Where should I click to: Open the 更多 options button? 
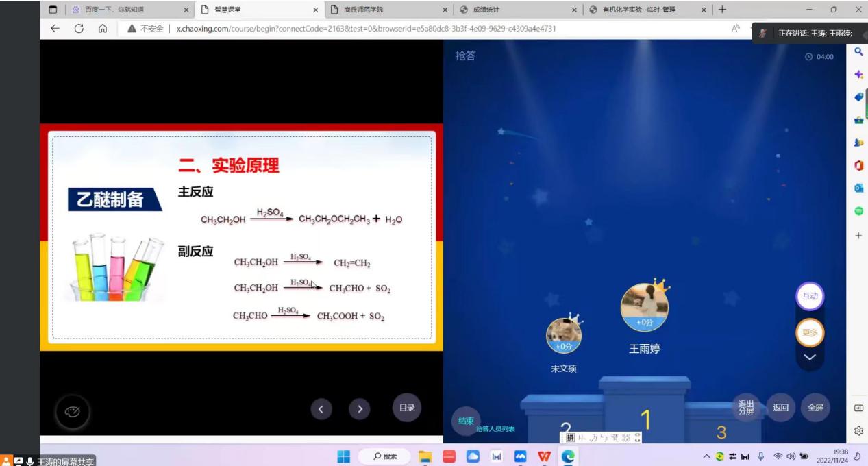click(x=810, y=333)
